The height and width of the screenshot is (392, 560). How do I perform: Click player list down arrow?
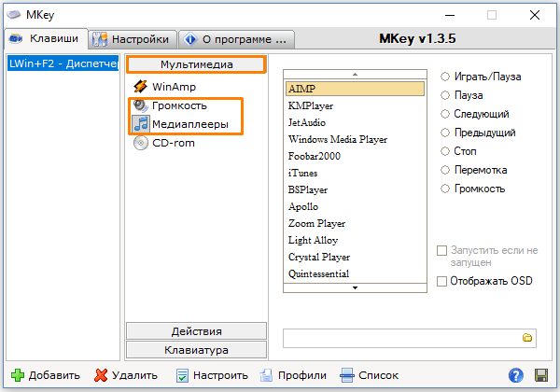pyautogui.click(x=355, y=287)
